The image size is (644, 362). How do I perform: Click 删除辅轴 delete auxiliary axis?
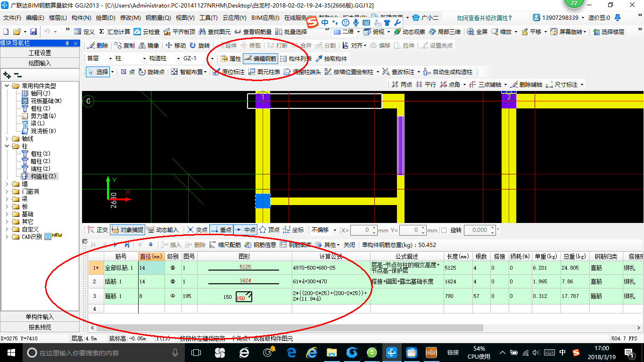pos(526,84)
